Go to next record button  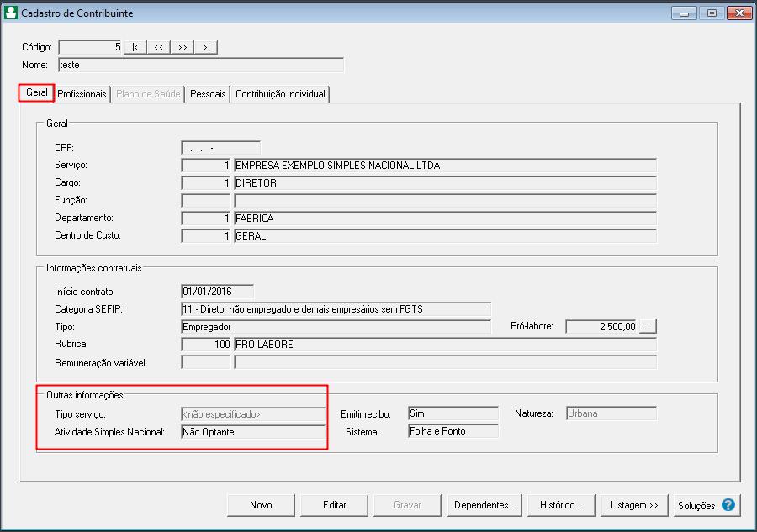182,47
